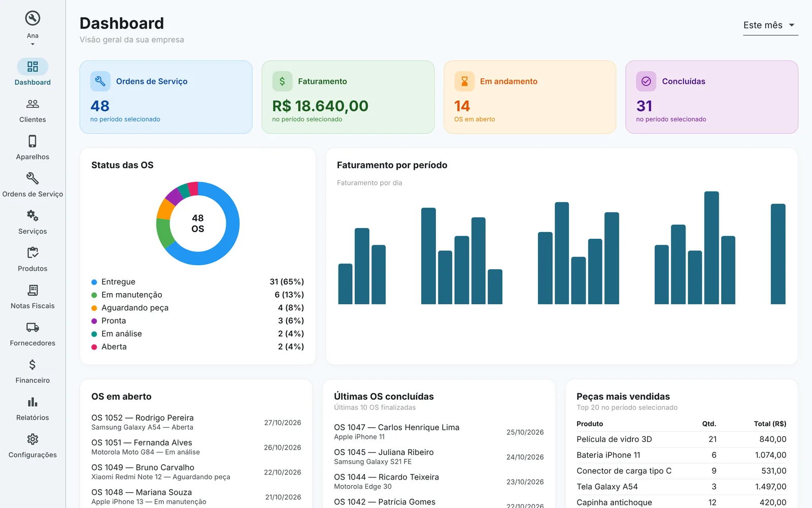Click dollar icon in Faturamento card
The width and height of the screenshot is (812, 508).
[282, 81]
